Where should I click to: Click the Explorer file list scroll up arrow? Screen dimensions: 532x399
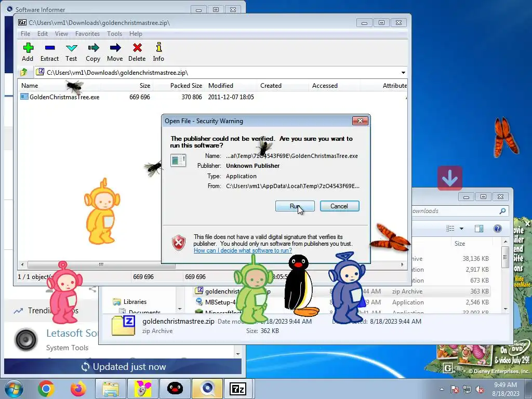coord(506,242)
